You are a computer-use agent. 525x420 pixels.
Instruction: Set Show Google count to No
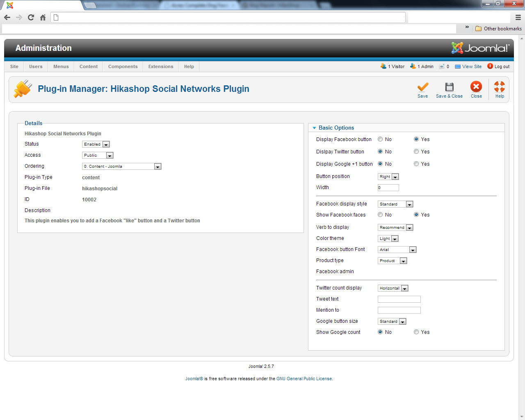pyautogui.click(x=380, y=332)
